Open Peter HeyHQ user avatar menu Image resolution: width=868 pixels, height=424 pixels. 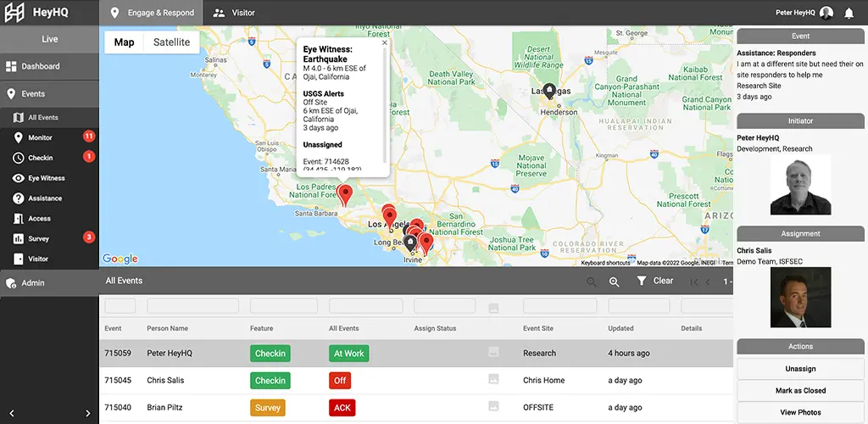(x=826, y=13)
